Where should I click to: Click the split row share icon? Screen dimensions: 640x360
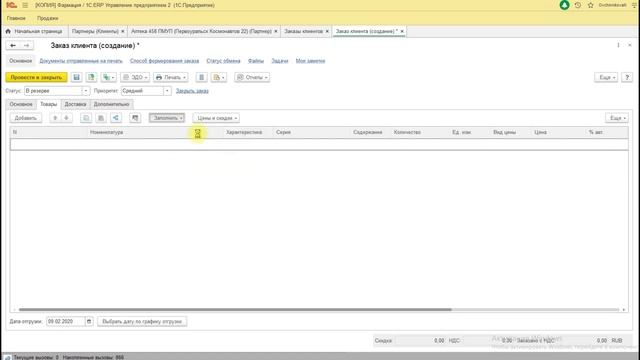pyautogui.click(x=116, y=118)
